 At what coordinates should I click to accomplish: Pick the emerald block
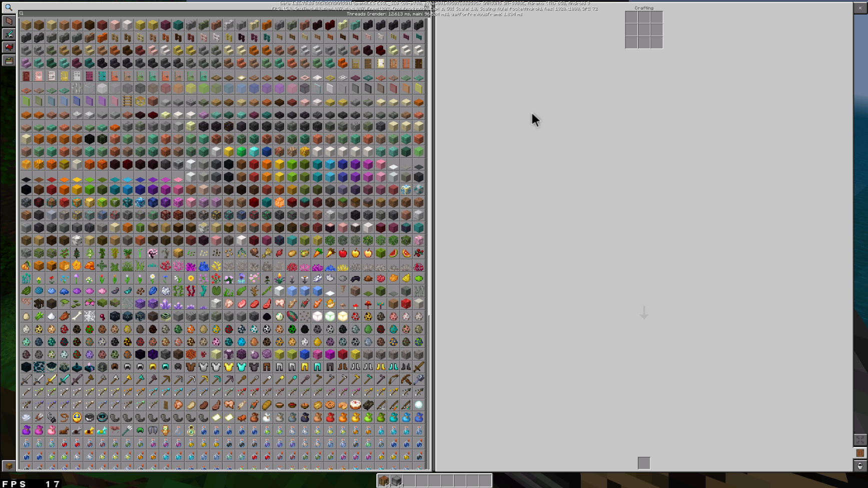(242, 151)
